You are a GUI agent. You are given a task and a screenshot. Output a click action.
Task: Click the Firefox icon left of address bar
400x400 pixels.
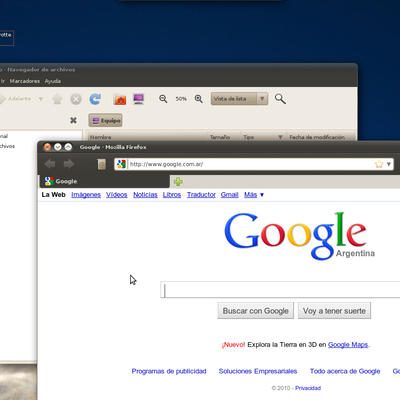click(102, 164)
